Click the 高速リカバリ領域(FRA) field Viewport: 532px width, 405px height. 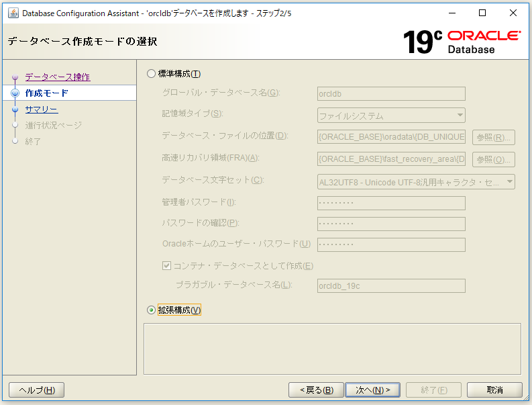(x=391, y=159)
